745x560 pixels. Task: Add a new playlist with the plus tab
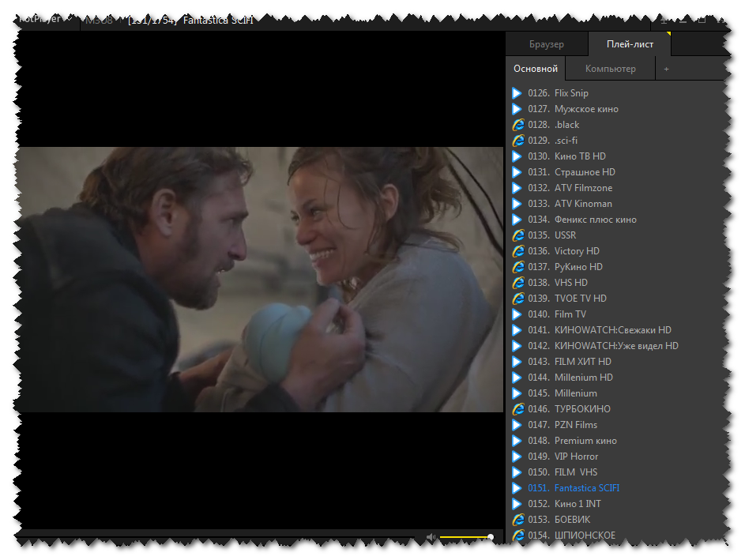click(666, 70)
